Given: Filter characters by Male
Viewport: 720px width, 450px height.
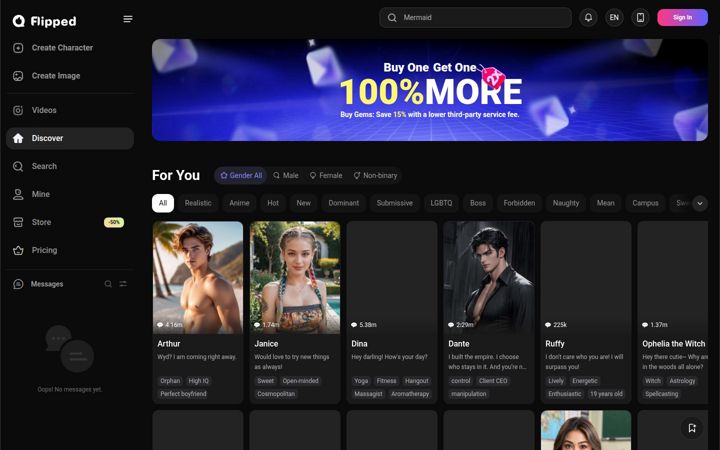Looking at the screenshot, I should pyautogui.click(x=286, y=175).
